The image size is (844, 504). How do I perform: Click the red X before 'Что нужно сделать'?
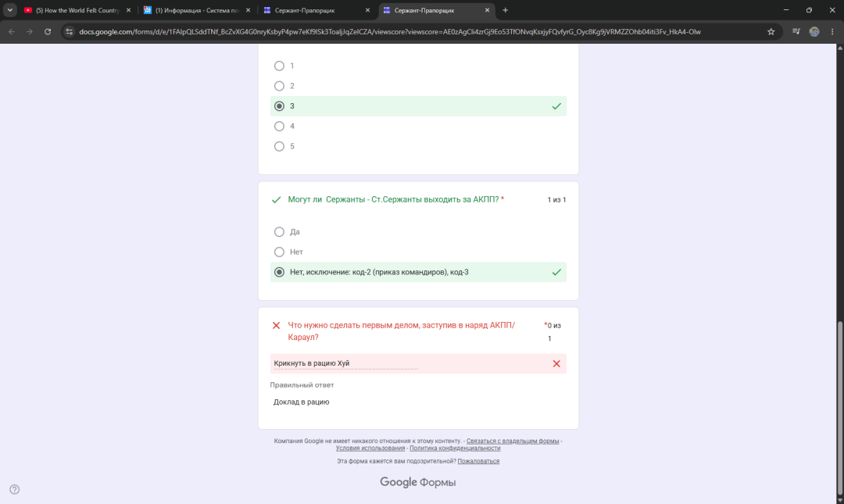pyautogui.click(x=276, y=325)
